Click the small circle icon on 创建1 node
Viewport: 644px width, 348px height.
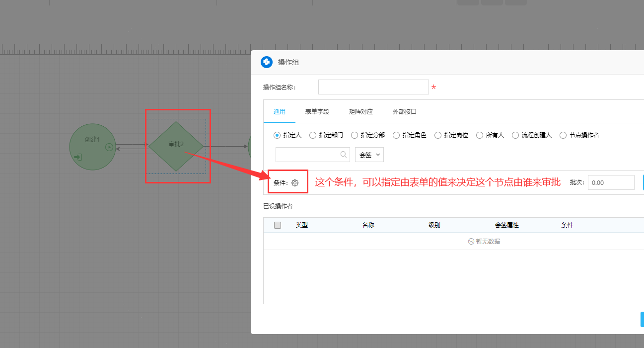click(108, 147)
